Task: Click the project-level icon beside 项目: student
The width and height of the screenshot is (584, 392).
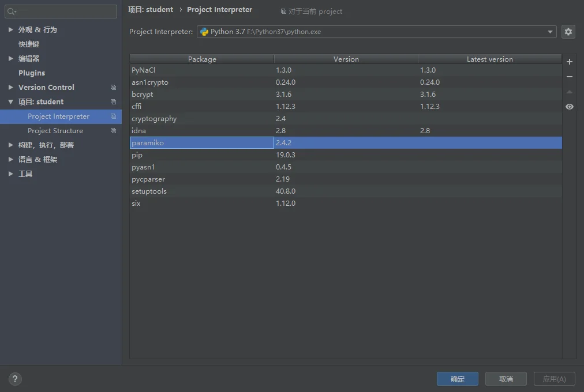Action: click(x=113, y=102)
